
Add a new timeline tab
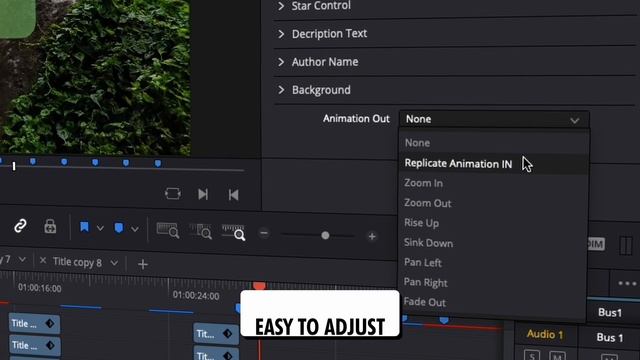[x=143, y=264]
